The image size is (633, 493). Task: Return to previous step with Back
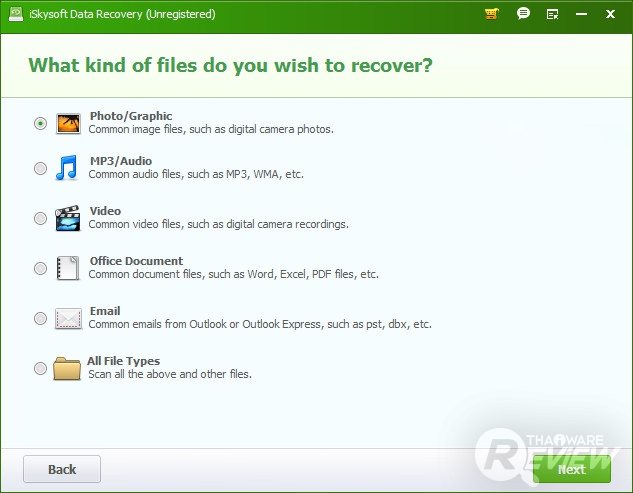coord(62,469)
